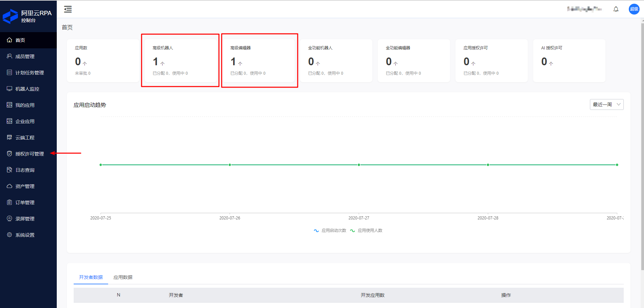Click the chart data point for 2020-07-26
The image size is (644, 308).
[230, 165]
